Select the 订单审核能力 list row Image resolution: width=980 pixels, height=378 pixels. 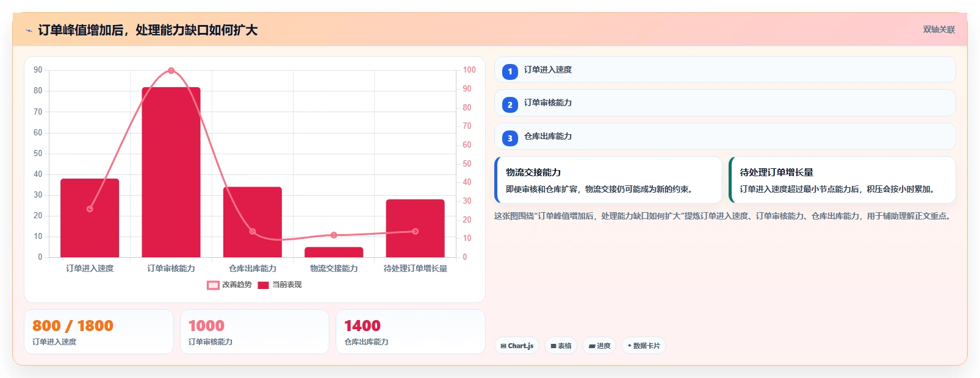pyautogui.click(x=725, y=102)
